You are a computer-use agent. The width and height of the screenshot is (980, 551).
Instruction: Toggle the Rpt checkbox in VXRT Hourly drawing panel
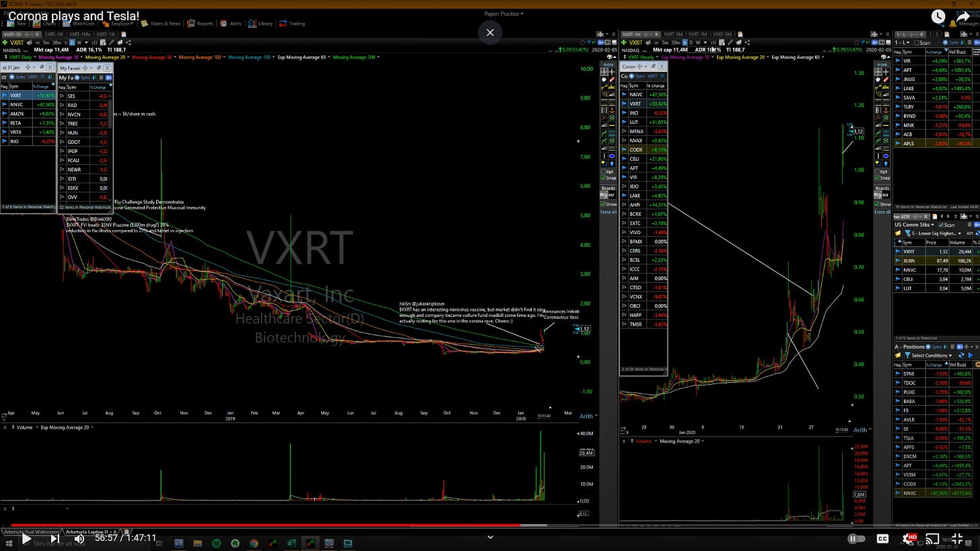pyautogui.click(x=877, y=172)
